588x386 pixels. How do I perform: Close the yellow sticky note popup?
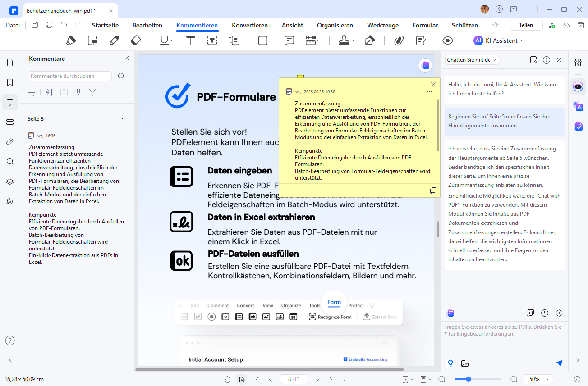433,84
